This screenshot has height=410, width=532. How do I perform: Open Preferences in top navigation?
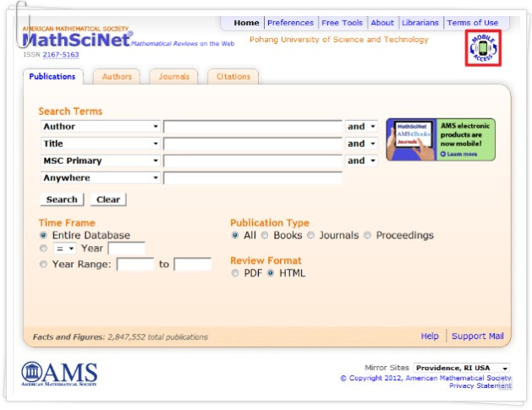point(290,23)
